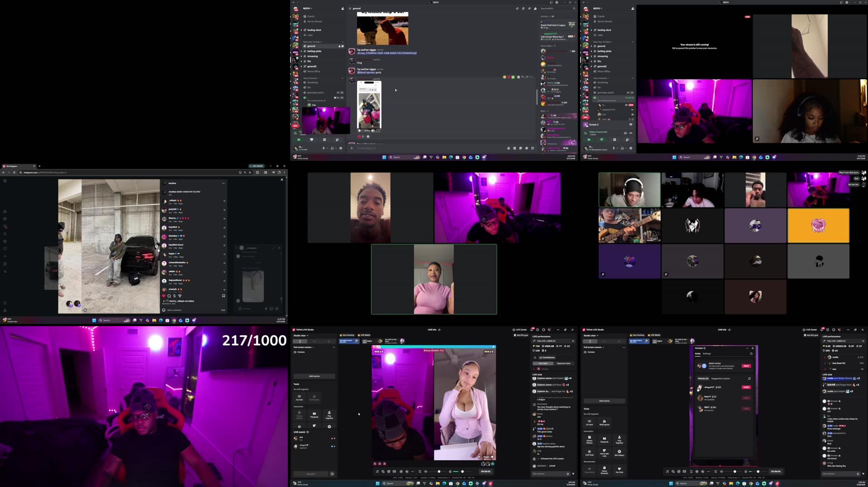
Task: Like the Instagram post with heart icon
Action: 164,296
